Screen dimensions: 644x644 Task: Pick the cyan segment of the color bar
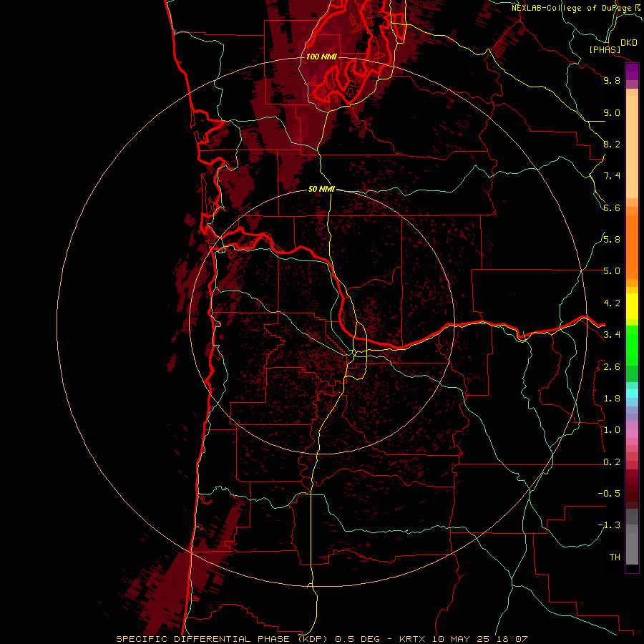(632, 394)
